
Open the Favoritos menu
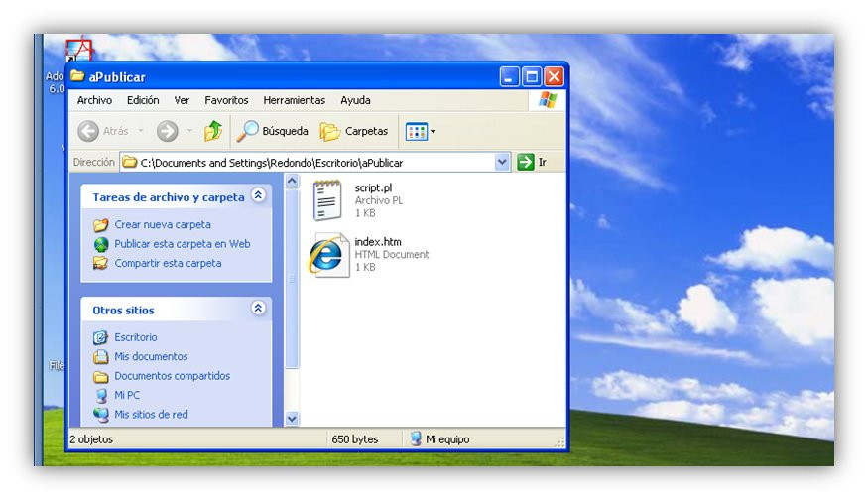pyautogui.click(x=226, y=101)
